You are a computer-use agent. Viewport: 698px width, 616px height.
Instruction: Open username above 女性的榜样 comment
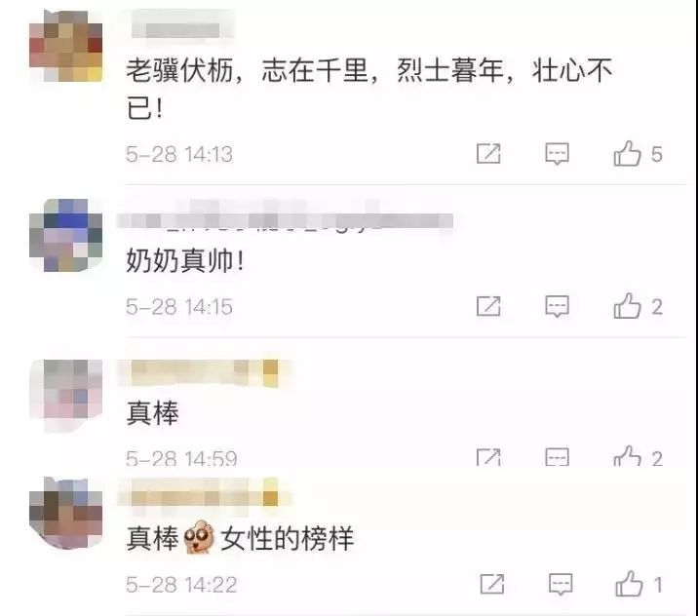click(204, 497)
